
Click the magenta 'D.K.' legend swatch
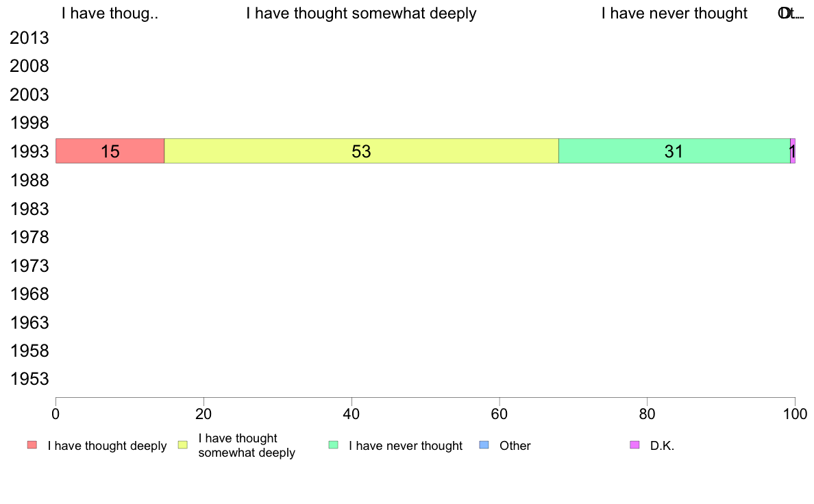[634, 445]
